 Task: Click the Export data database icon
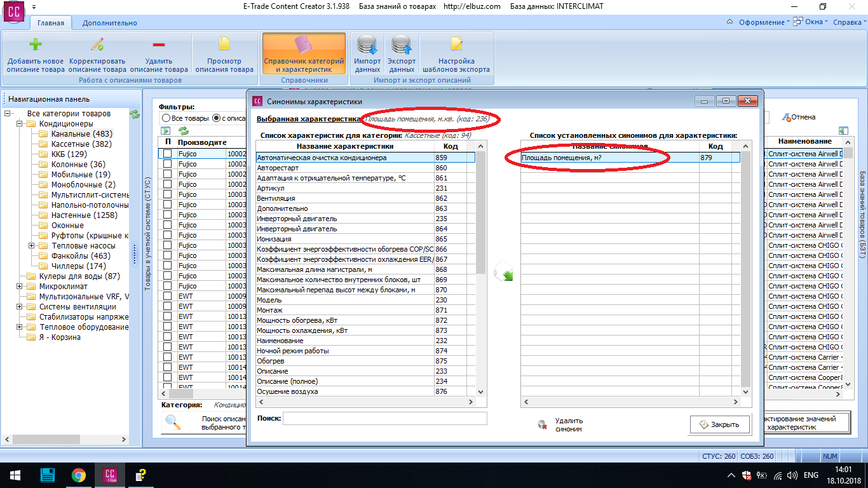tap(402, 45)
